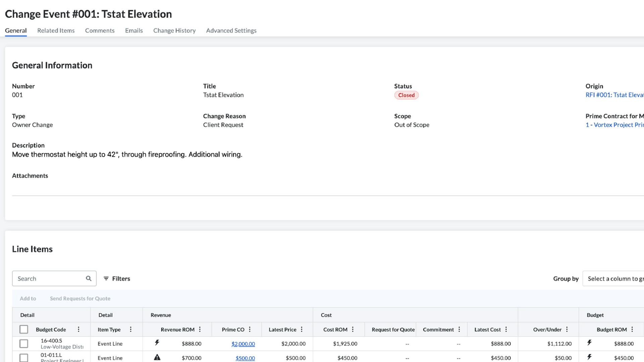Click the $2,000.00 Prime CO link

pos(243,344)
